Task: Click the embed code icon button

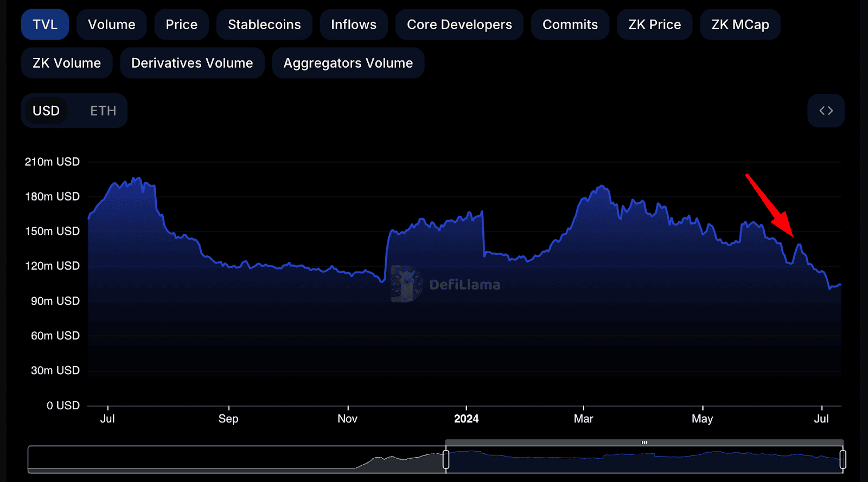Action: pos(826,111)
